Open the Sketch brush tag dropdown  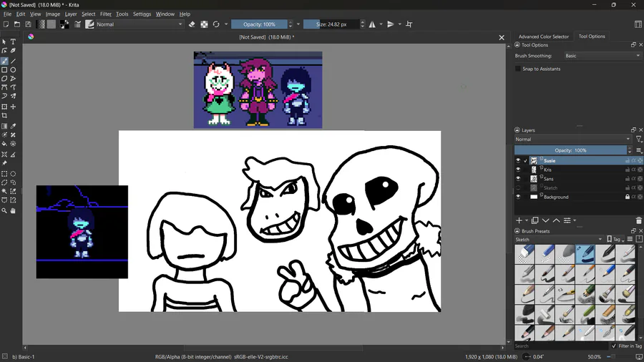tap(559, 239)
